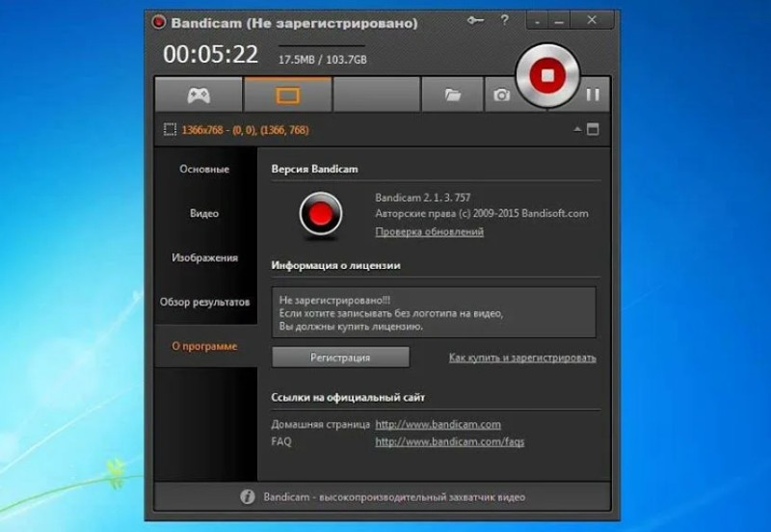Close the Bandicam window
Viewport: 771px width, 532px height.
tap(592, 20)
